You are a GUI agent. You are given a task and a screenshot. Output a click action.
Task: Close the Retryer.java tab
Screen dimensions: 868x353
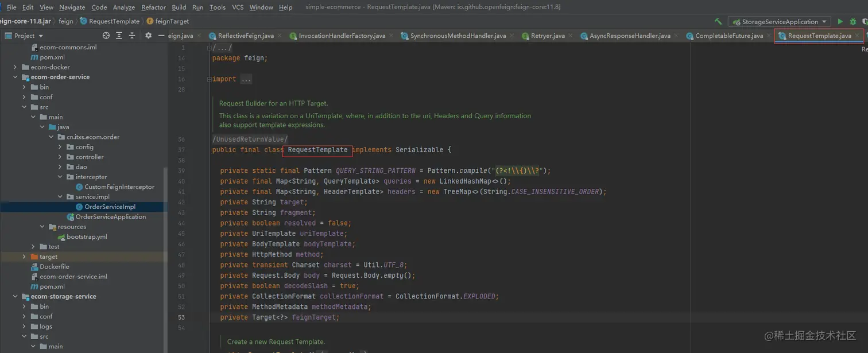coord(571,36)
